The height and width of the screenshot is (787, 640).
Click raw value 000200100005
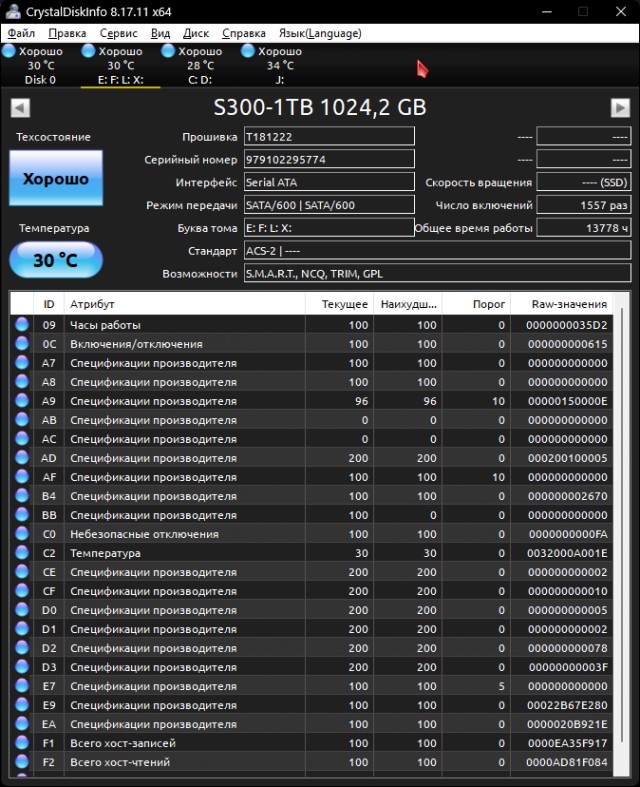click(567, 458)
